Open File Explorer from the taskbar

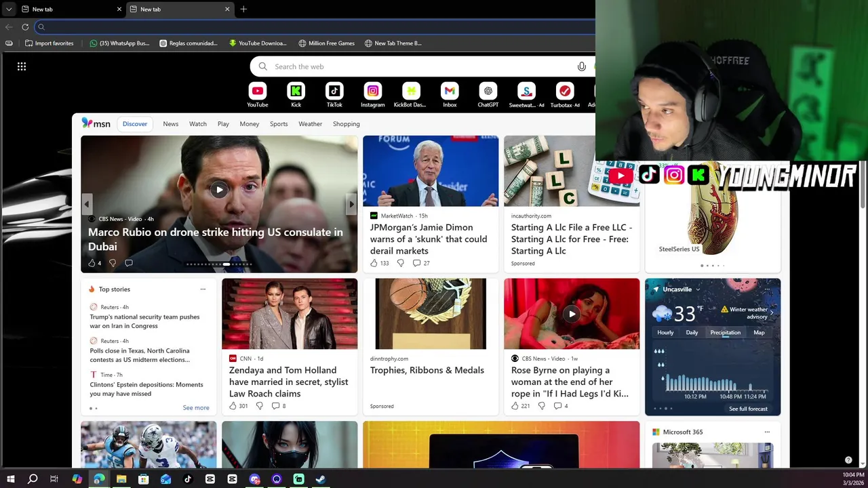[x=121, y=479]
